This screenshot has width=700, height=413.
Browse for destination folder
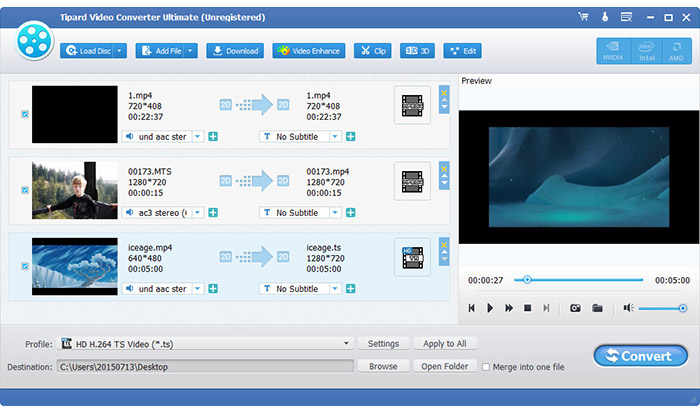click(383, 367)
